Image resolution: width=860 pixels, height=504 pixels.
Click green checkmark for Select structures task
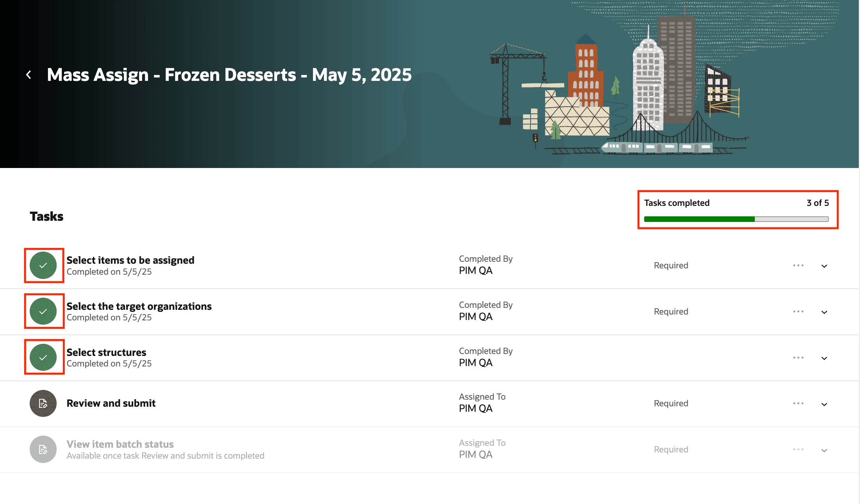43,357
